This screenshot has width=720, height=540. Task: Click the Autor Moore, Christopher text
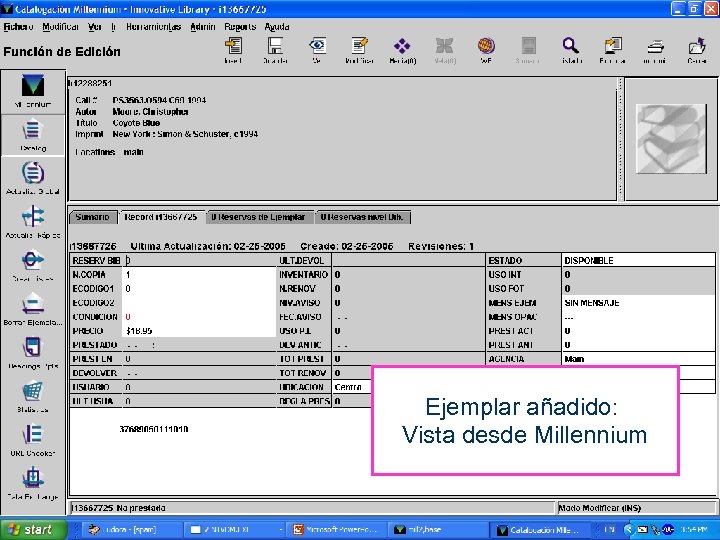coord(150,112)
